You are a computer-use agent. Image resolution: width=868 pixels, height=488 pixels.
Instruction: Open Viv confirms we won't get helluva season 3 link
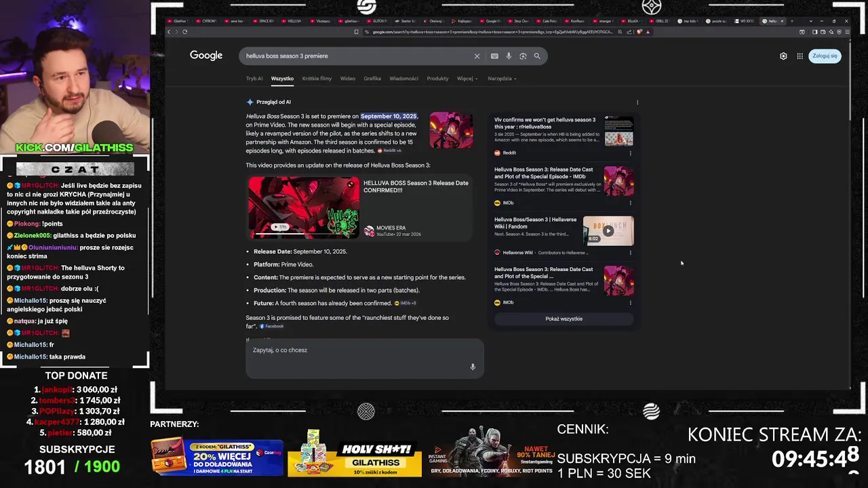[545, 123]
